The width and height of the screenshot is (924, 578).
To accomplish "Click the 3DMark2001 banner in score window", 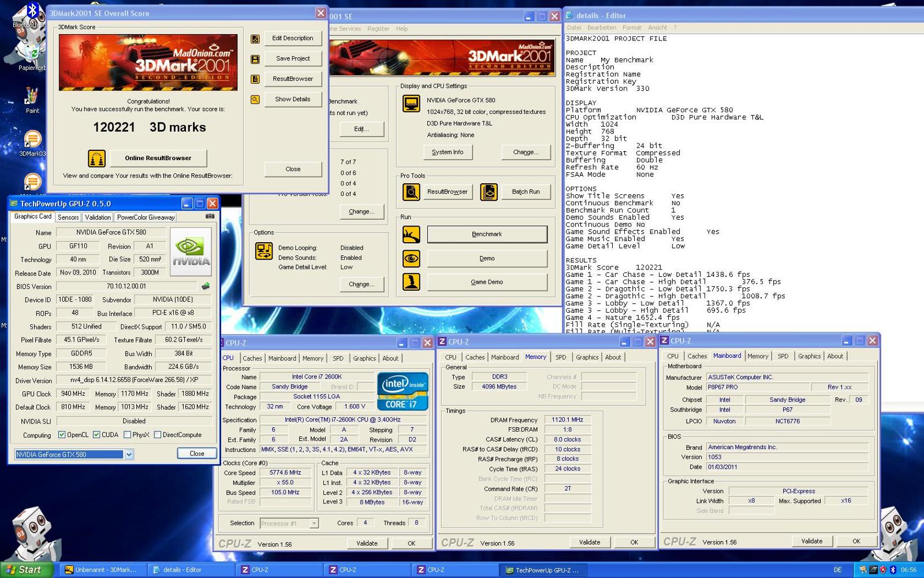I will tap(148, 62).
